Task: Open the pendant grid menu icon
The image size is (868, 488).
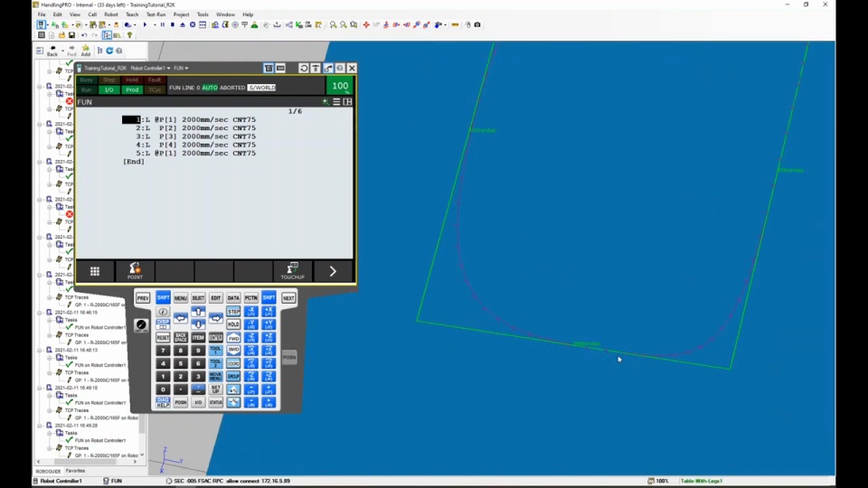Action: (94, 271)
